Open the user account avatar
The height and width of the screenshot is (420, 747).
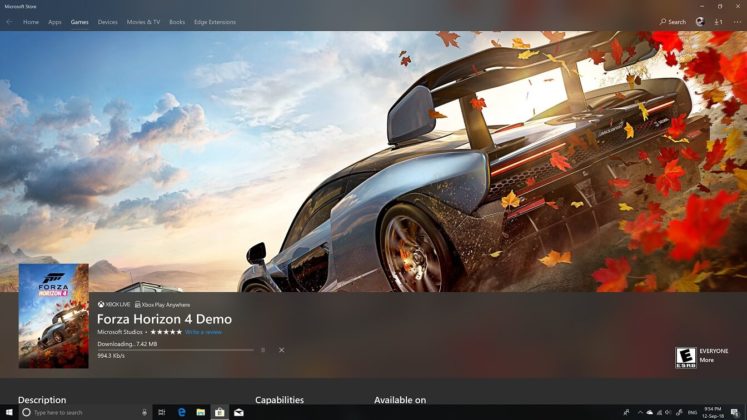[x=700, y=21]
